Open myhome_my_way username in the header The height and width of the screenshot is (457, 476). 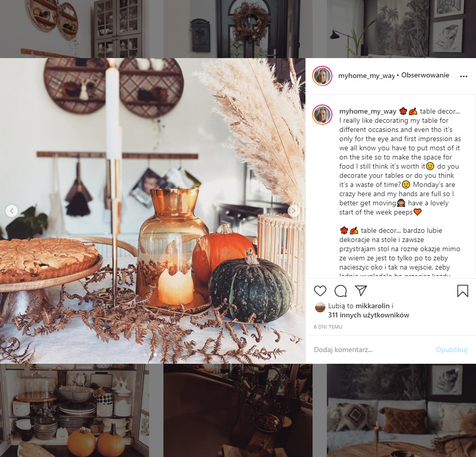(367, 76)
